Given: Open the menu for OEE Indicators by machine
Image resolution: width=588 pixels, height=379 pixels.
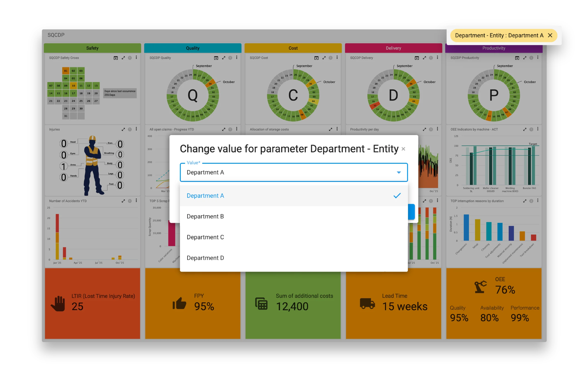Looking at the screenshot, I should pos(537,129).
